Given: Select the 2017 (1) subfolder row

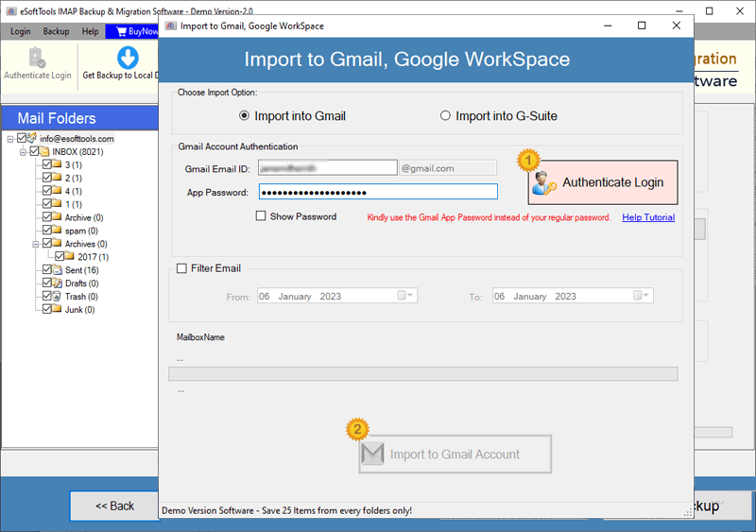Looking at the screenshot, I should click(93, 257).
